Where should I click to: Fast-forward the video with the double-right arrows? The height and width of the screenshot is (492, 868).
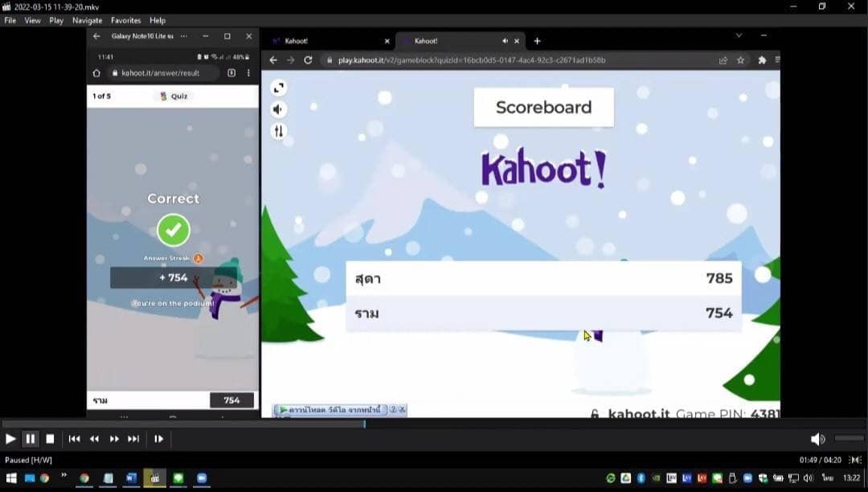114,439
